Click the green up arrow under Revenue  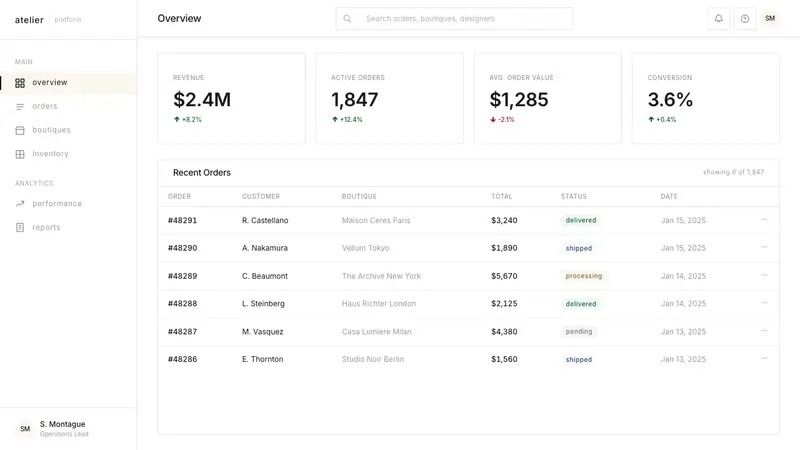(x=177, y=119)
